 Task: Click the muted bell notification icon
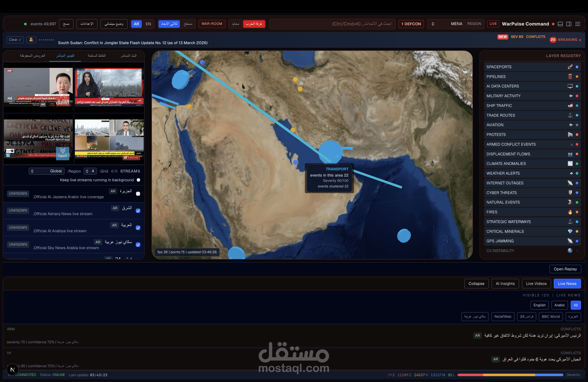tap(31, 39)
